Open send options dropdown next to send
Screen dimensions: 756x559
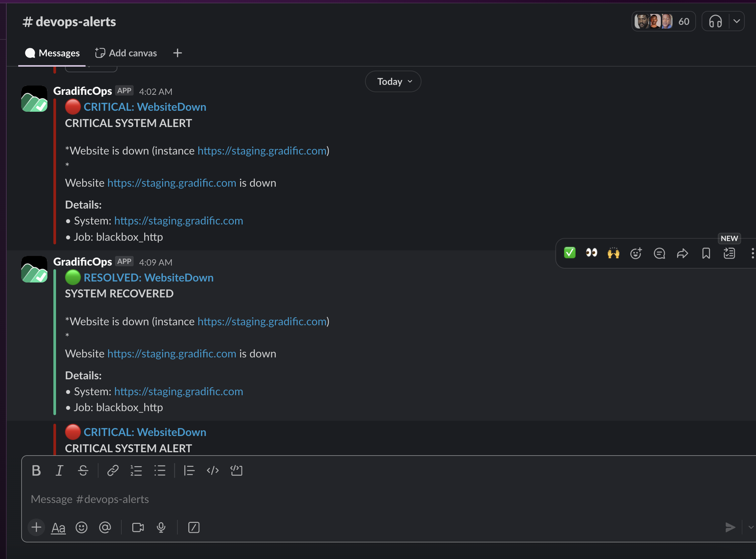coord(751,527)
